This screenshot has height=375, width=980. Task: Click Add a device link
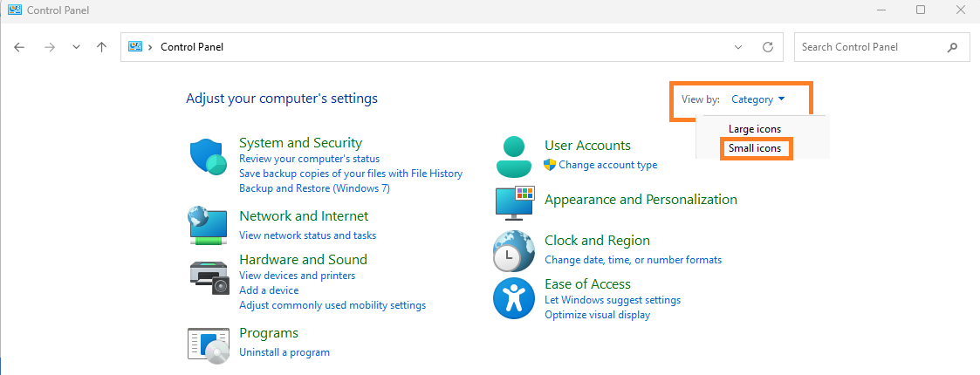269,290
